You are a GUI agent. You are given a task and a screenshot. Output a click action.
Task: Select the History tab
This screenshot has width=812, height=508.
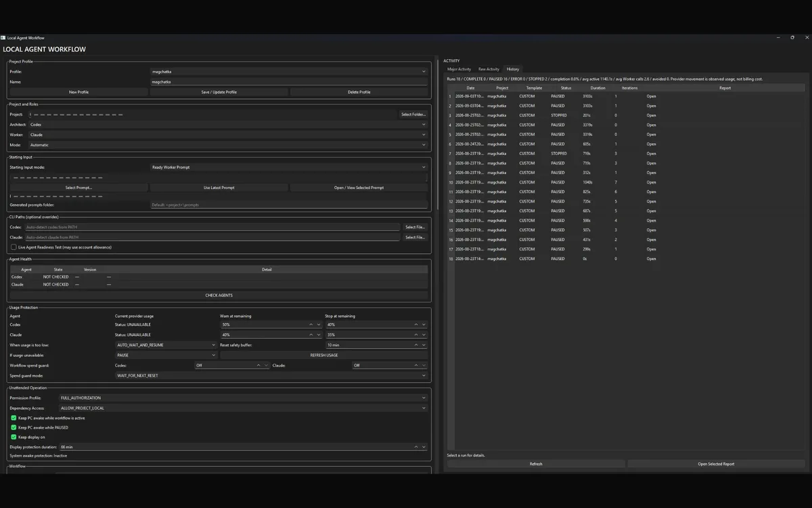click(x=513, y=69)
